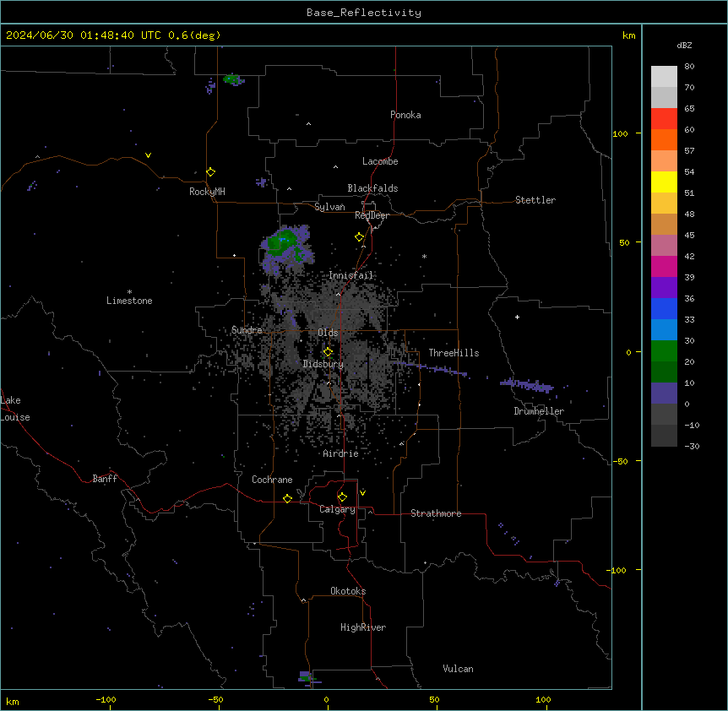Click the 80 dBZ legend value
Viewport: 728px width, 711px height.
[689, 67]
